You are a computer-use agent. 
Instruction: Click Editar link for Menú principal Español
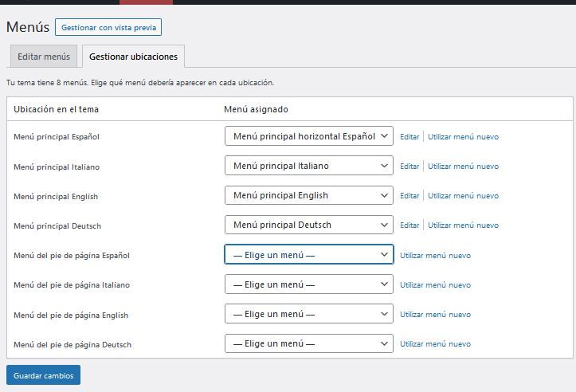click(x=409, y=137)
